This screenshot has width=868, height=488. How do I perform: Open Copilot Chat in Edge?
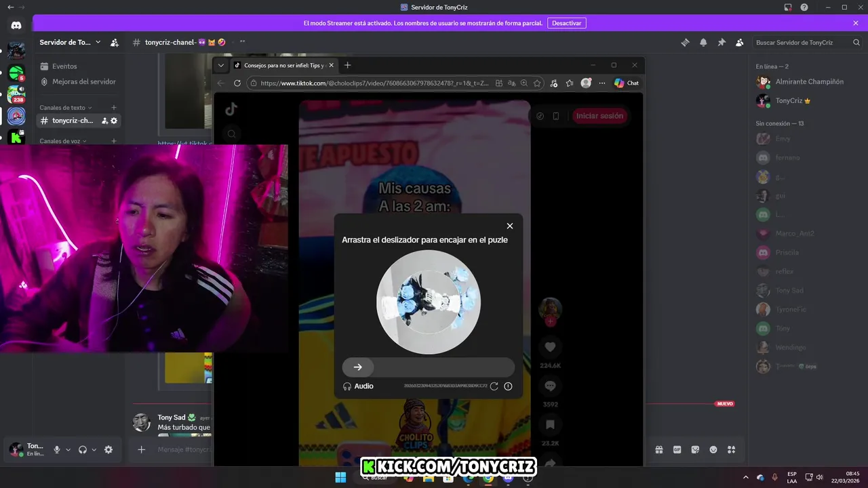coord(627,83)
